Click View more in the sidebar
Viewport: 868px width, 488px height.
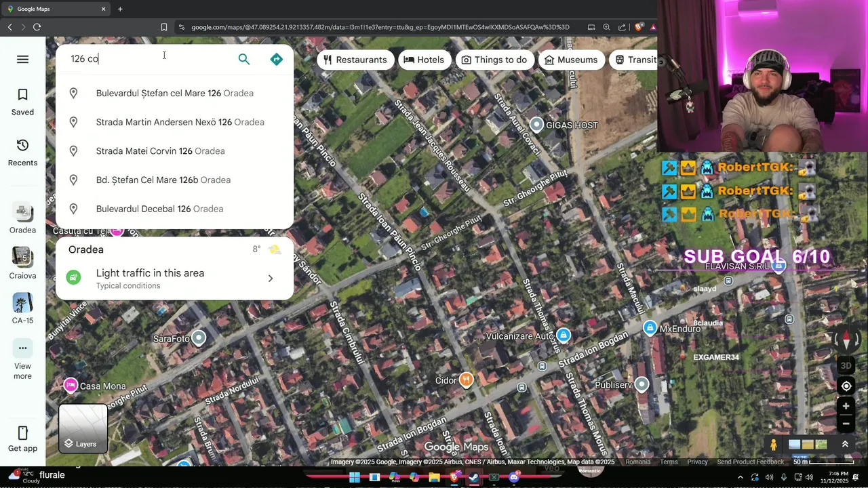22,361
